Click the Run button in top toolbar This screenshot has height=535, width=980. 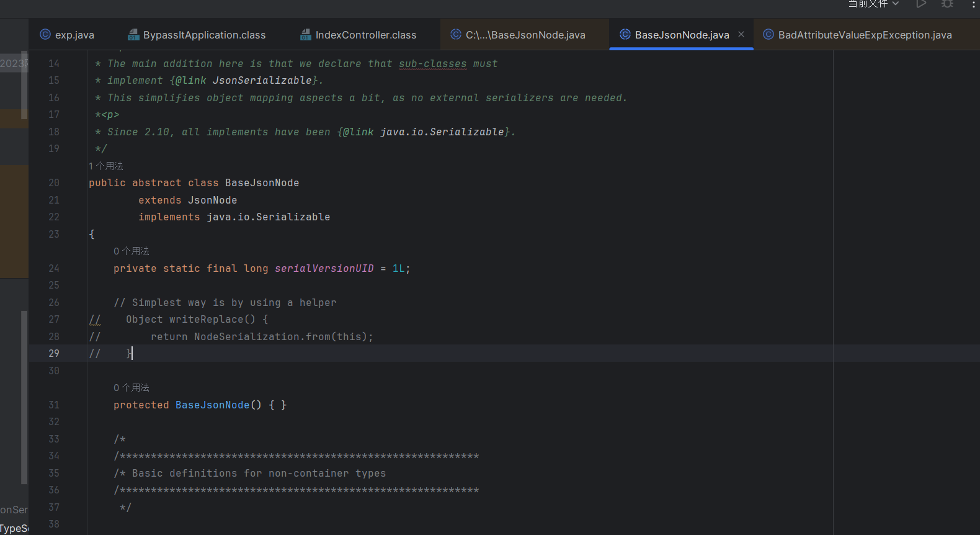tap(921, 4)
